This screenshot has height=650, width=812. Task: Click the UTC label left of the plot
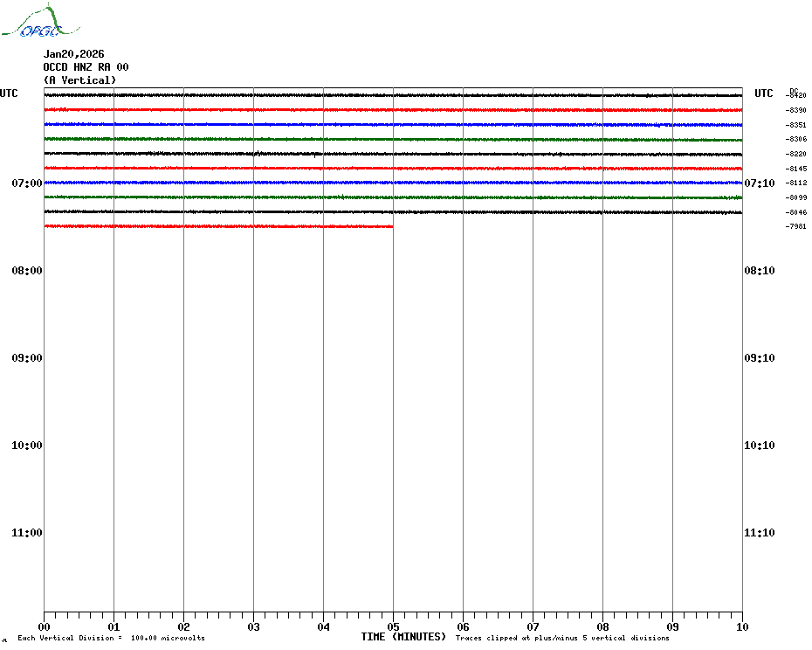click(9, 93)
